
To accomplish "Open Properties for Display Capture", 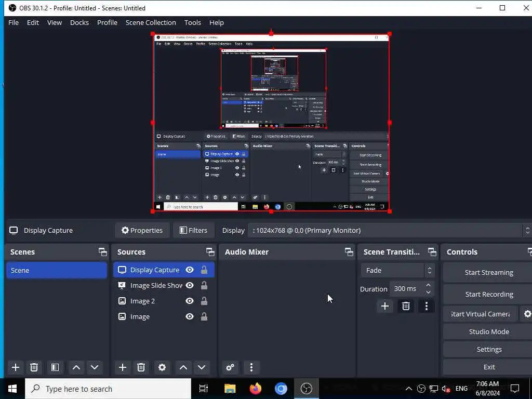I will (x=142, y=230).
